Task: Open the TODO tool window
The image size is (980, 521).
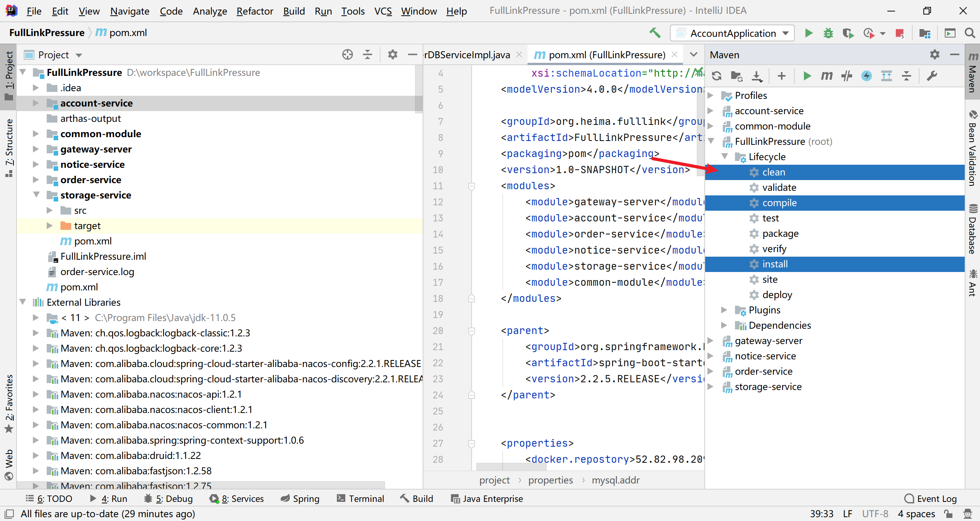Action: point(49,498)
